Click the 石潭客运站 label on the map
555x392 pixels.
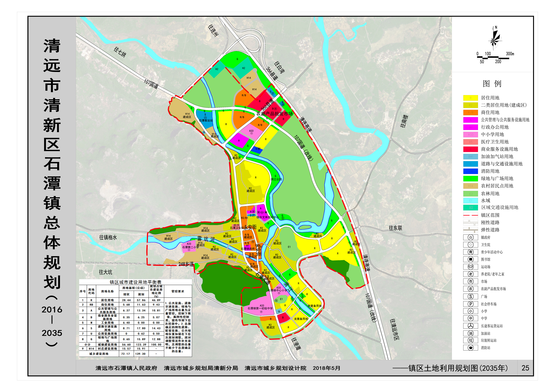click(x=206, y=120)
